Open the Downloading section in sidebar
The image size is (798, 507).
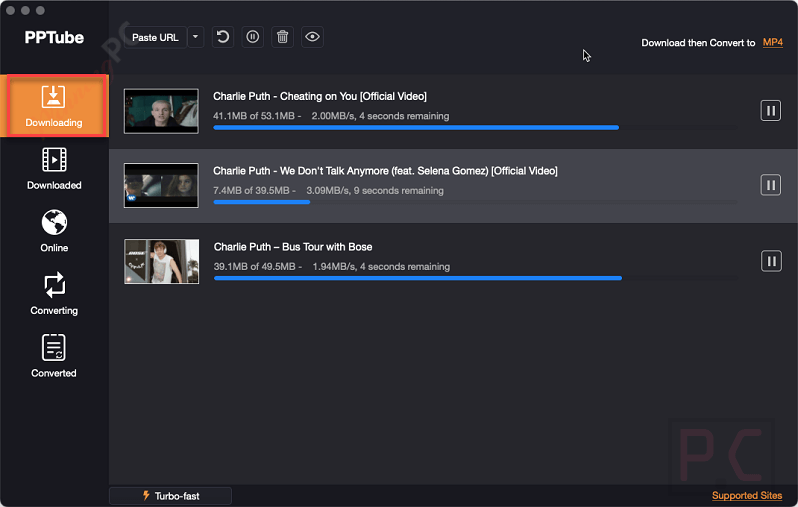pyautogui.click(x=54, y=106)
